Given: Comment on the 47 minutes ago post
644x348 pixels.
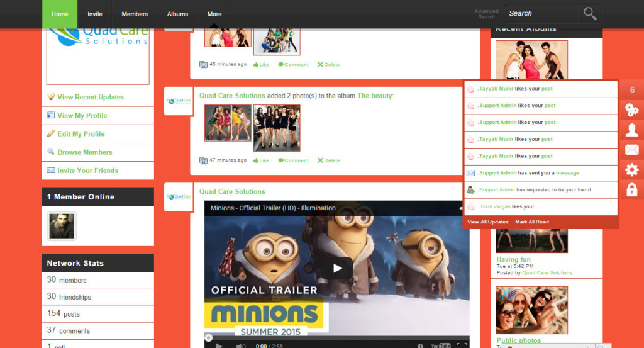Looking at the screenshot, I should (293, 160).
